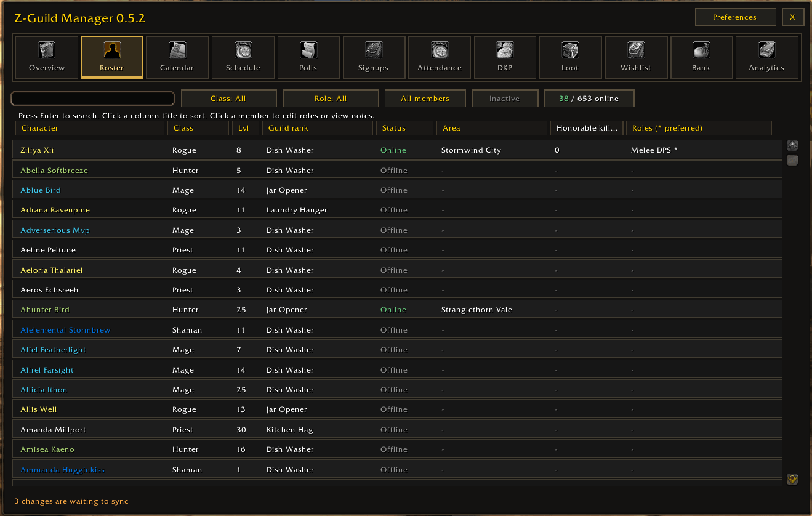Select member Aeline Peltune

click(397, 250)
